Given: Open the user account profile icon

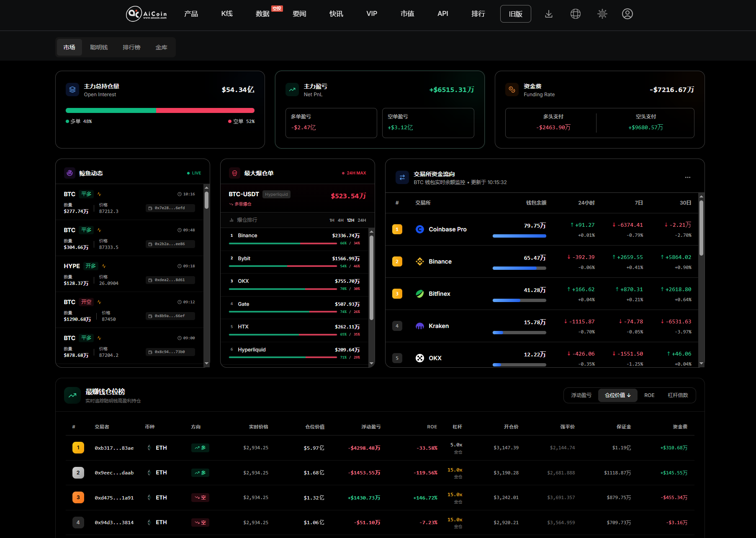Looking at the screenshot, I should click(627, 14).
